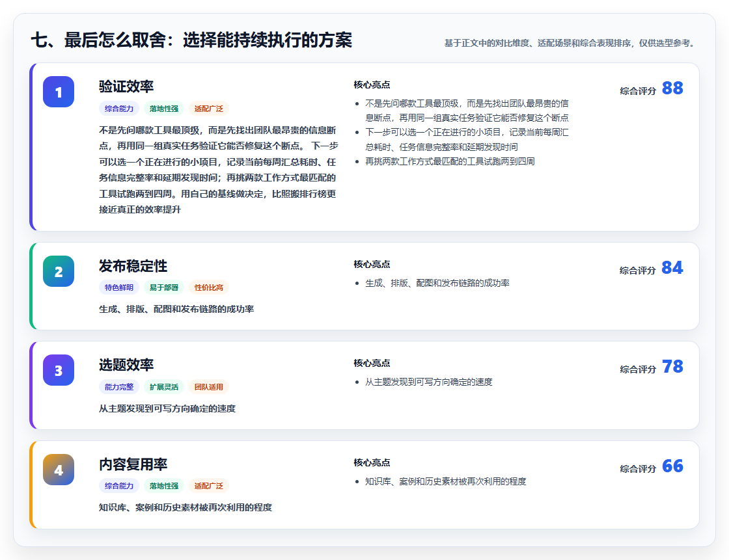Click the score value 88

click(672, 88)
